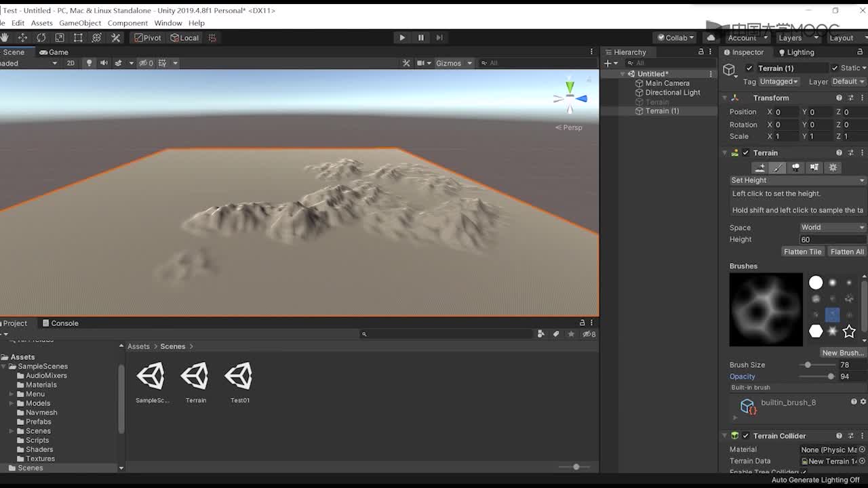This screenshot has height=488, width=868.
Task: Switch to the Lighting tab
Action: click(795, 52)
